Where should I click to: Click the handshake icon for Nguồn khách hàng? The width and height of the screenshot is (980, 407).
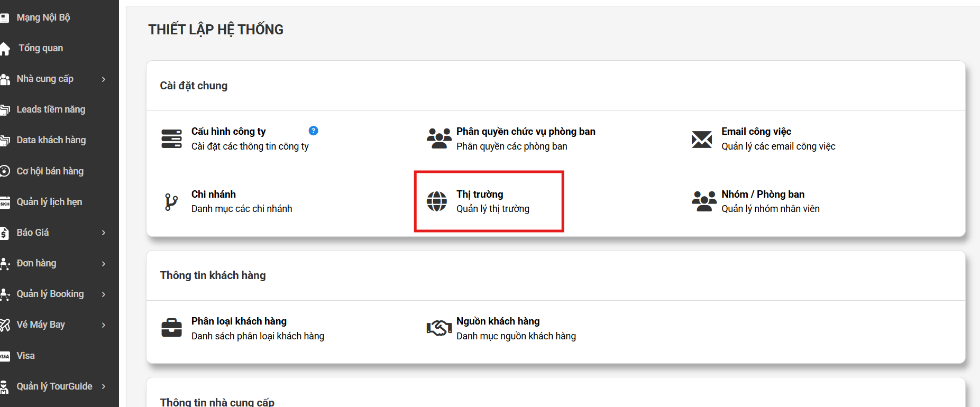coord(439,328)
